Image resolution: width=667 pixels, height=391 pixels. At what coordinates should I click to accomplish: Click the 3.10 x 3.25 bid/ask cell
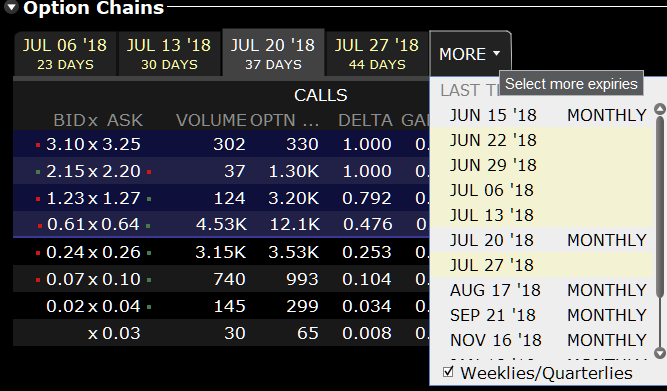tap(93, 144)
